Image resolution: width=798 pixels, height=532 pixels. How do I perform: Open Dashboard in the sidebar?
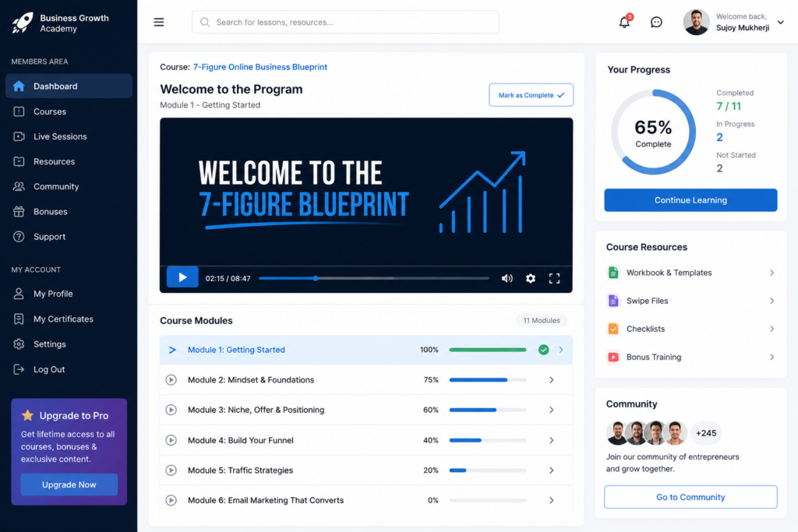pyautogui.click(x=69, y=86)
